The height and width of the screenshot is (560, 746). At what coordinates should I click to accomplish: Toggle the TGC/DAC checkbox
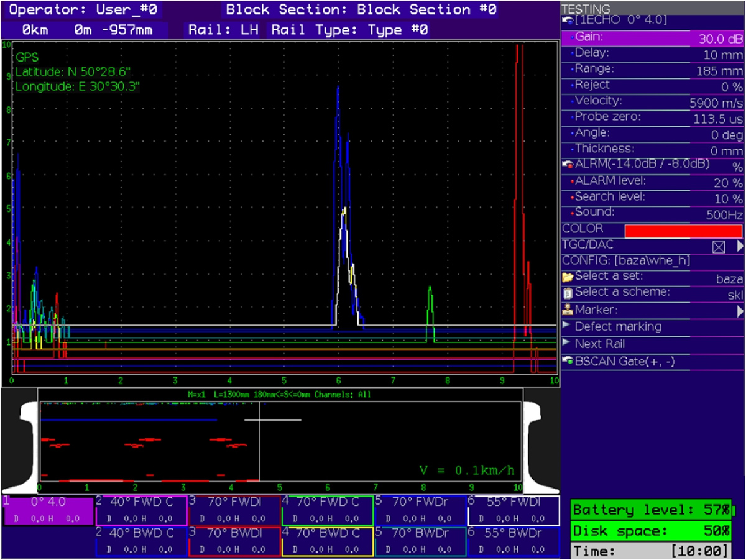[719, 247]
